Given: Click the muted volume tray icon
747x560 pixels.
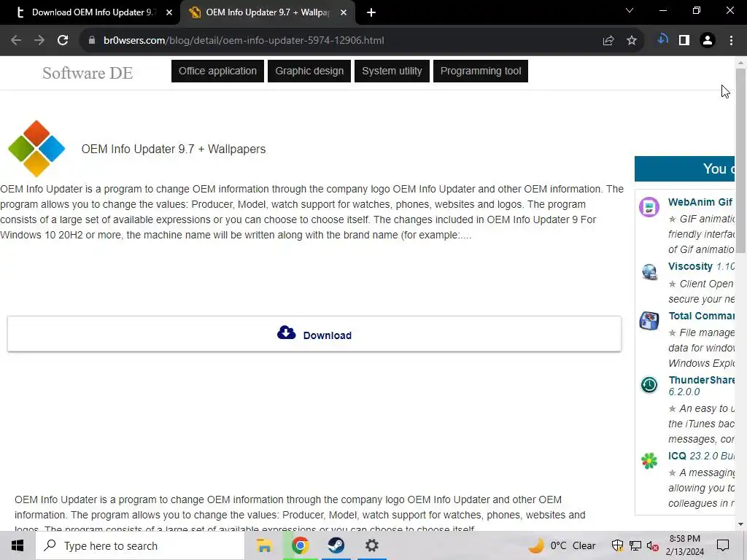Looking at the screenshot, I should tap(653, 546).
